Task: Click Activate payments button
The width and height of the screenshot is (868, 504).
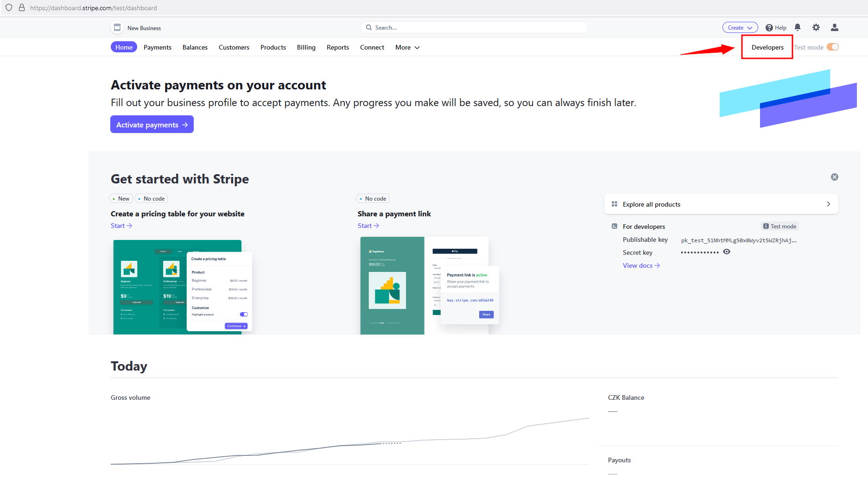Action: pyautogui.click(x=152, y=124)
